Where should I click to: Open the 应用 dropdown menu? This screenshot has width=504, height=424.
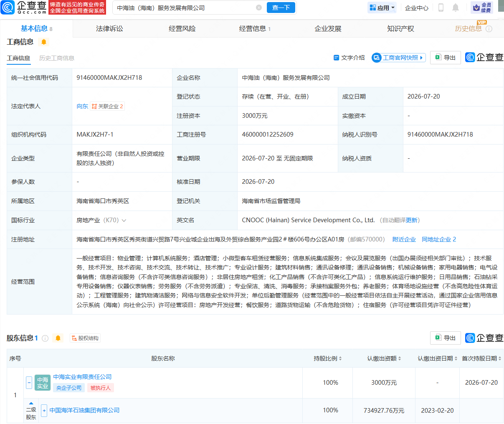(382, 8)
